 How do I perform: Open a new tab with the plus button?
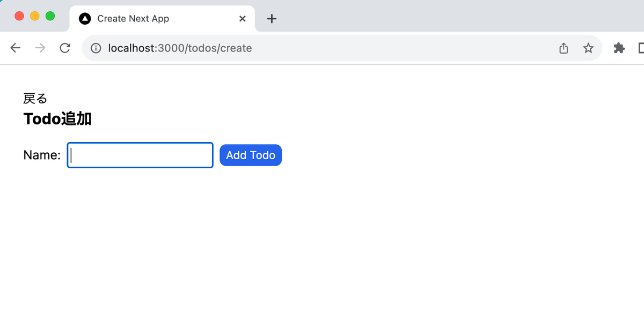[271, 18]
